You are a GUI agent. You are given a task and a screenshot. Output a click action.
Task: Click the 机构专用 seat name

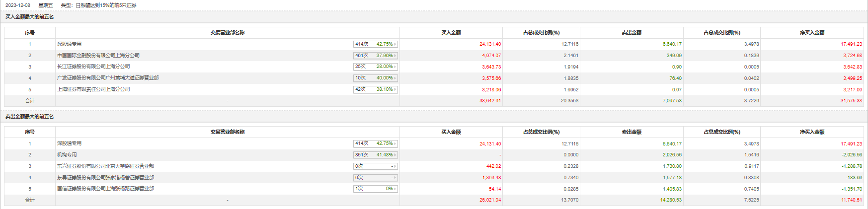(x=67, y=155)
